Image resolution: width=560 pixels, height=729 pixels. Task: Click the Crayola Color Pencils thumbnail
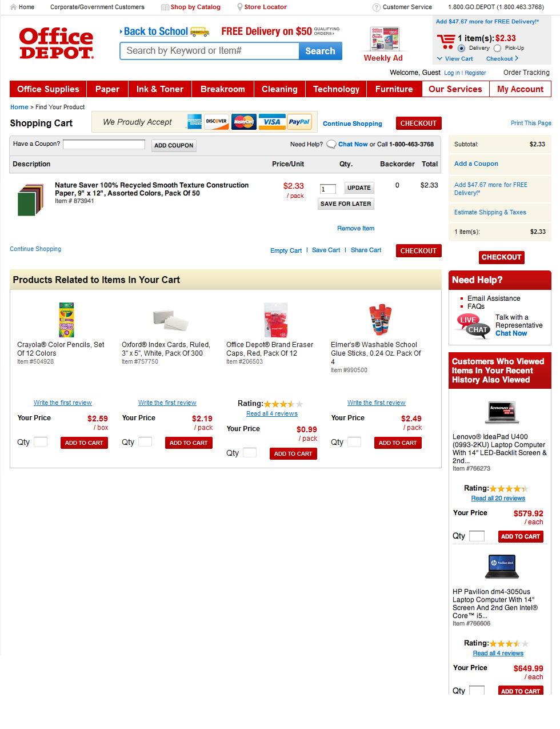[x=67, y=320]
